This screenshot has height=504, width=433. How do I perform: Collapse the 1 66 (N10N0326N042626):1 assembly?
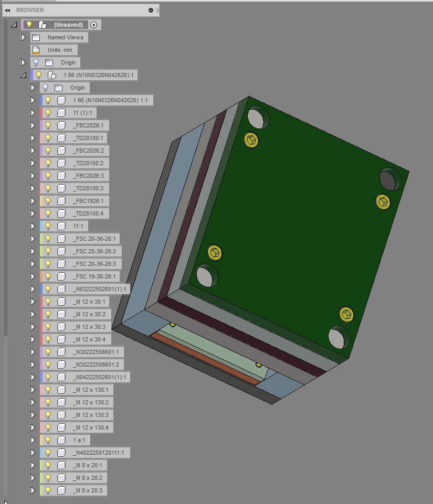coord(23,75)
